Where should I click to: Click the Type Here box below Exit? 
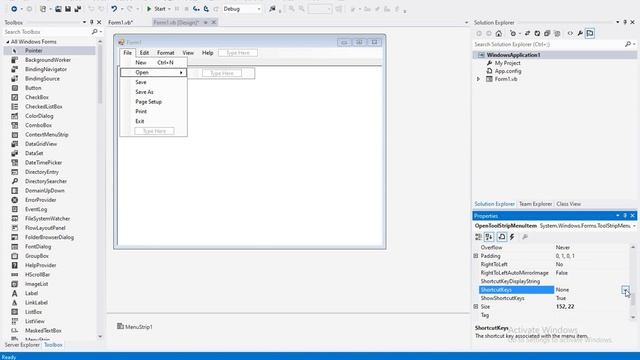point(154,131)
